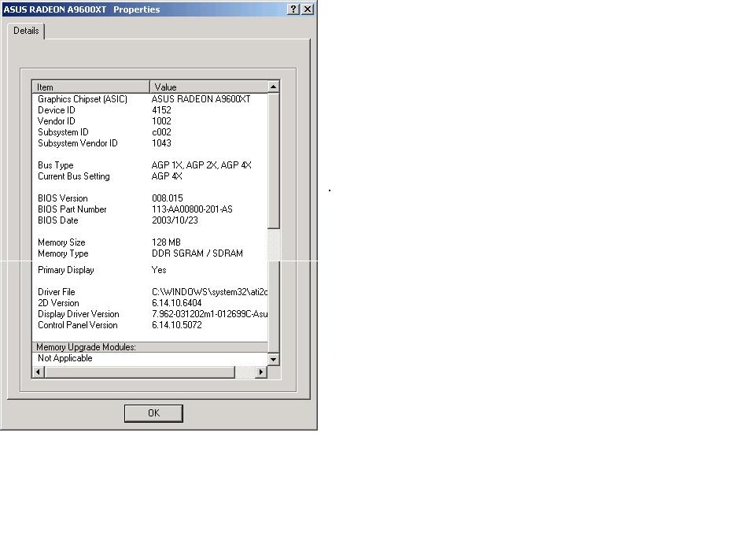Click the horizontal scrollbar thumb
The image size is (756, 551).
pyautogui.click(x=140, y=372)
